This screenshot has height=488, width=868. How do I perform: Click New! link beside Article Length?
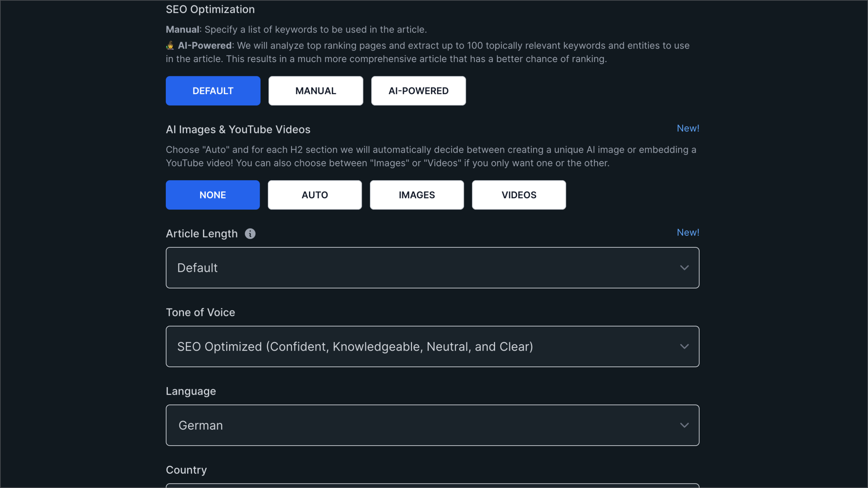[x=688, y=232]
